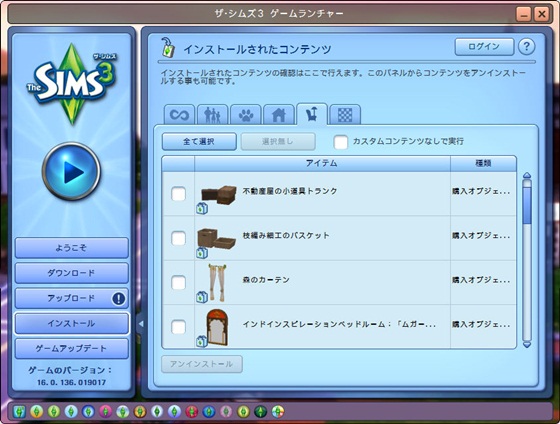The height and width of the screenshot is (424, 560).
Task: Switch to the Sims family figures tab
Action: pyautogui.click(x=212, y=115)
